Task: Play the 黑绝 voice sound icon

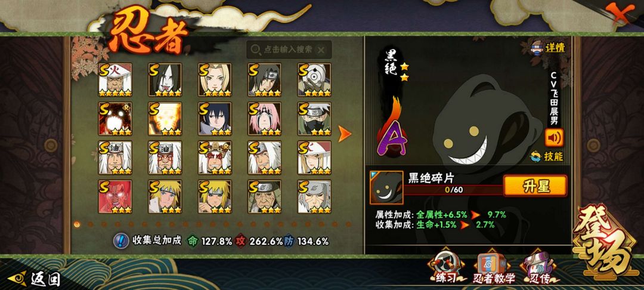Action: coord(553,138)
